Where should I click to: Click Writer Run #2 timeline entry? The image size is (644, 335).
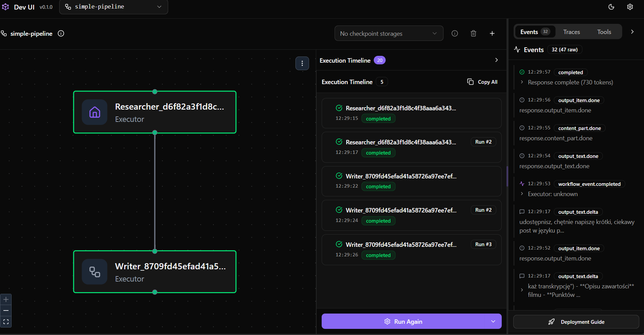[412, 216]
